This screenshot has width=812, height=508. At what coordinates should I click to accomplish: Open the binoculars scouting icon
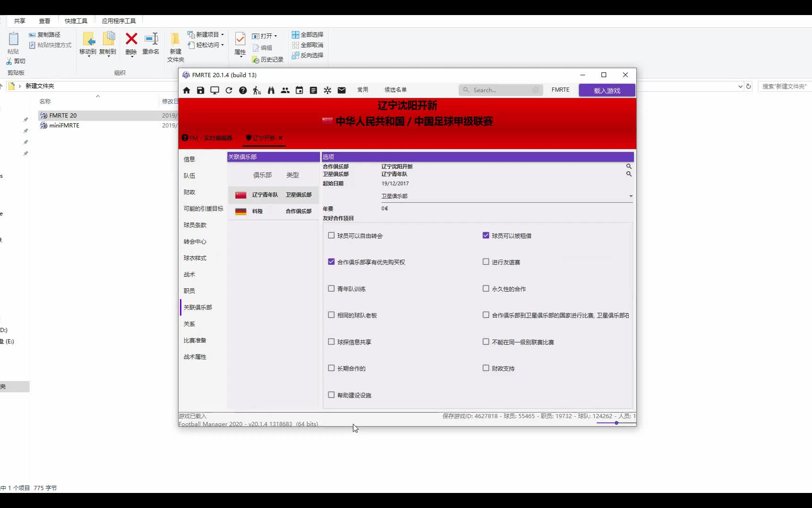(x=271, y=90)
